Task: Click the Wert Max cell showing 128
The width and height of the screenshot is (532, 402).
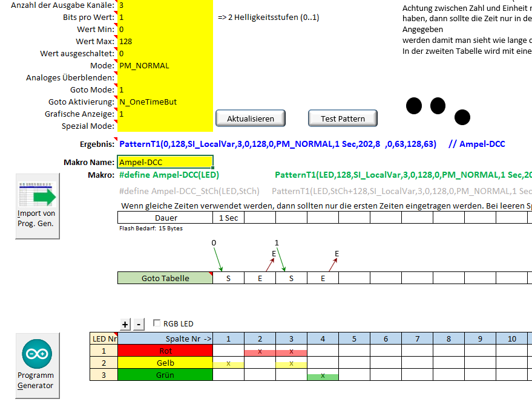Action: pyautogui.click(x=165, y=41)
